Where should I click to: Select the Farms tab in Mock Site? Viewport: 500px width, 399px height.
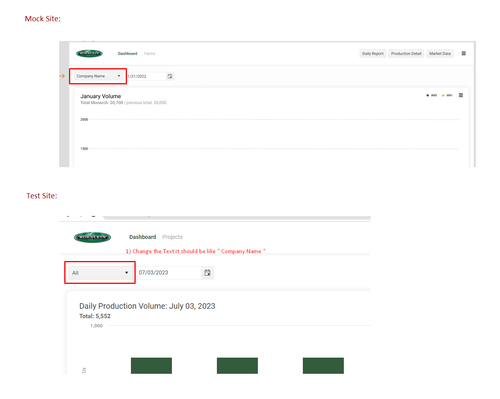150,53
